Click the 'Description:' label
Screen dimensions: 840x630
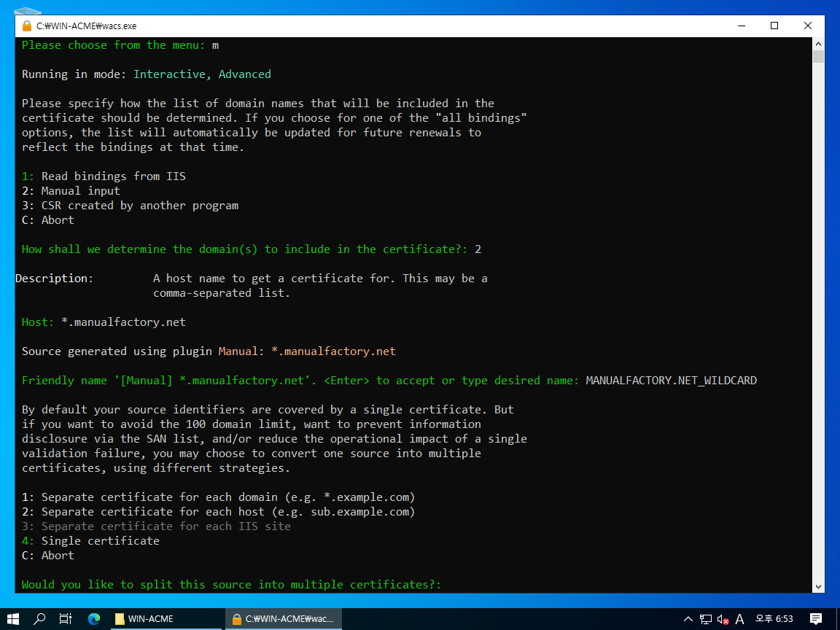pyautogui.click(x=54, y=278)
